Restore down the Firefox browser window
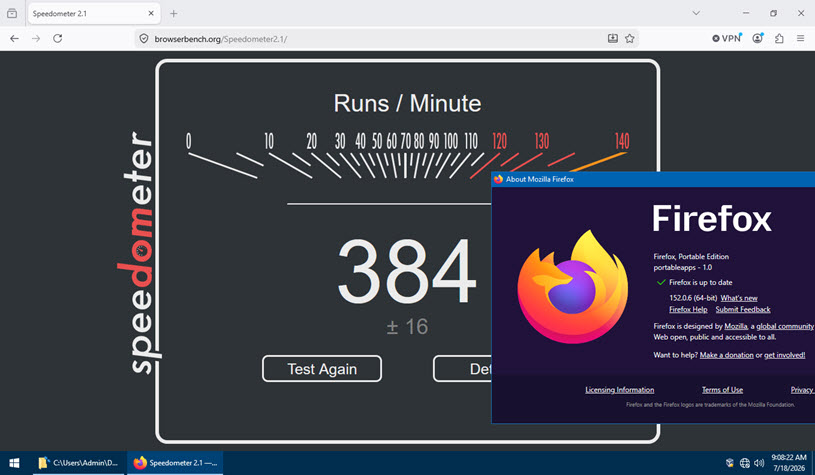Viewport: 815px width, 475px height. (x=773, y=13)
